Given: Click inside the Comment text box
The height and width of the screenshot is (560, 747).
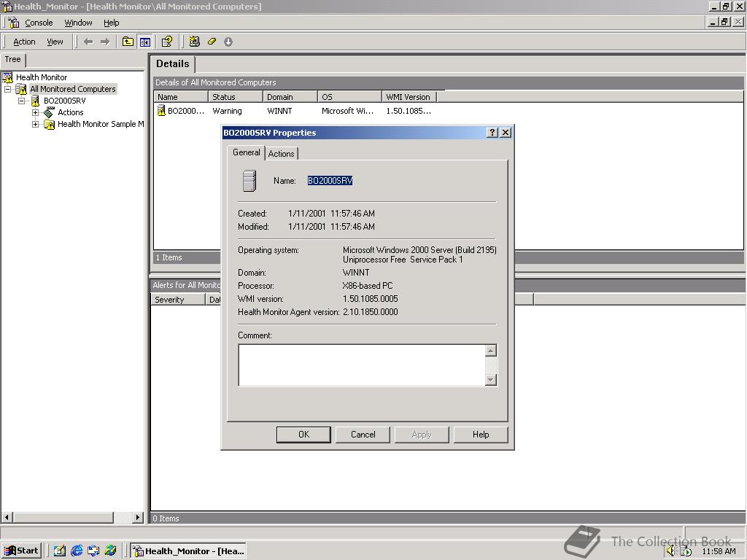Looking at the screenshot, I should 362,365.
